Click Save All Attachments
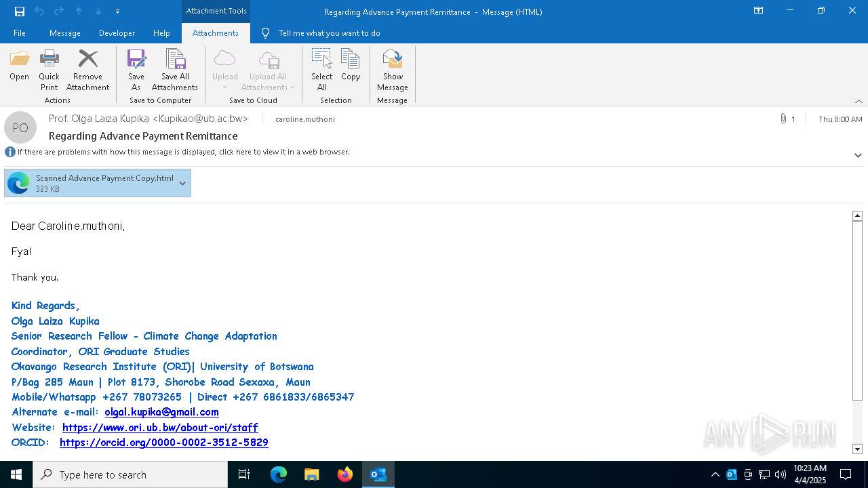868x488 pixels. [x=175, y=70]
